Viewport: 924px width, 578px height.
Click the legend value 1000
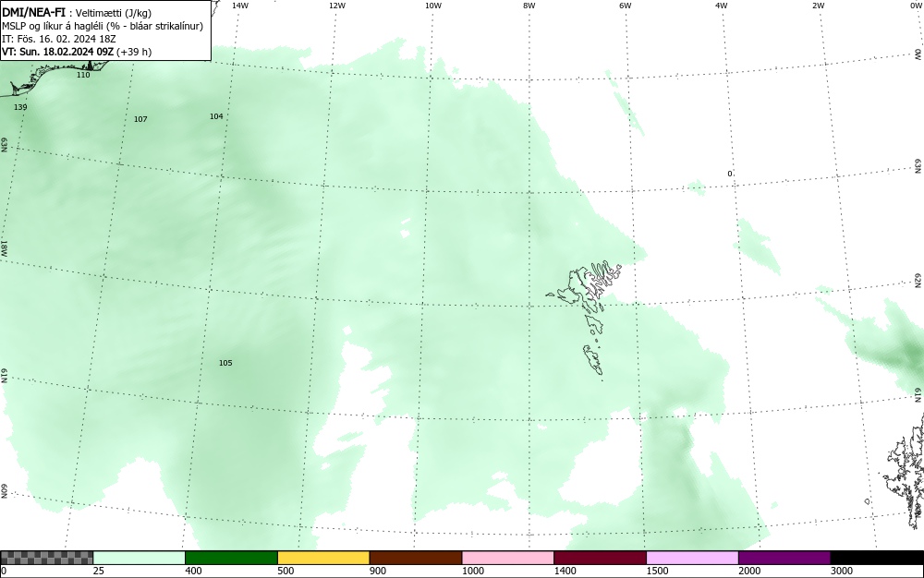(473, 571)
